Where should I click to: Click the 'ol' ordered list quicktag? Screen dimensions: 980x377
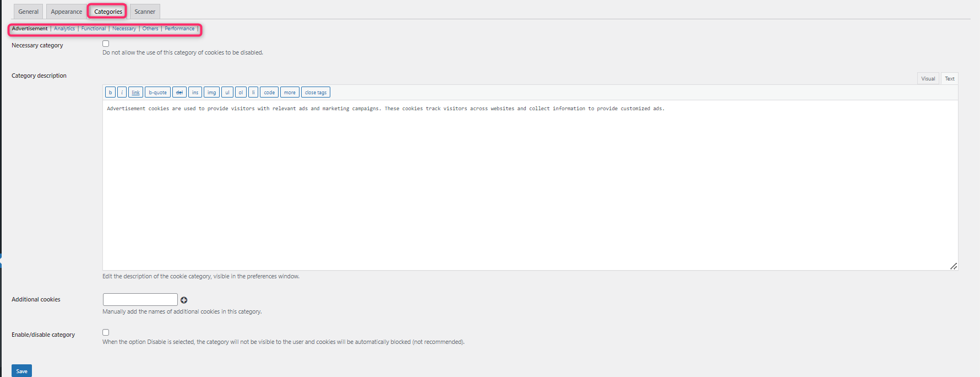[241, 93]
